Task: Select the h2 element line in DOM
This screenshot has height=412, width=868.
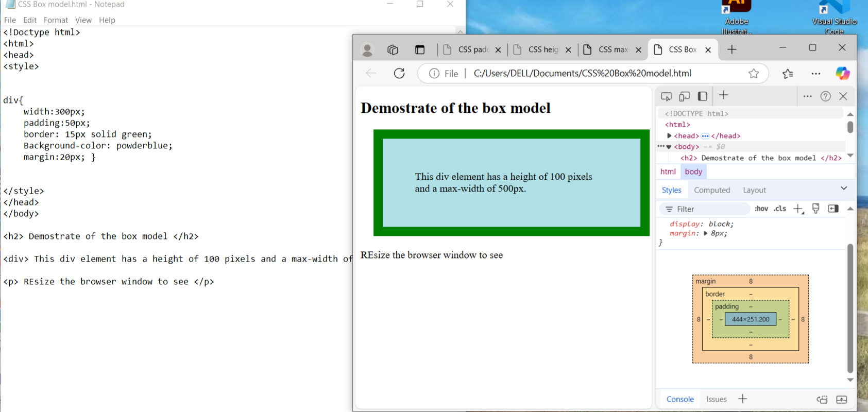Action: point(761,158)
